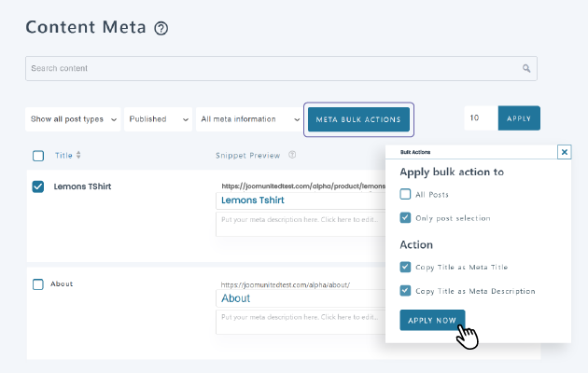Click the Meta Bulk Actions button
This screenshot has width=588, height=373.
[x=358, y=119]
